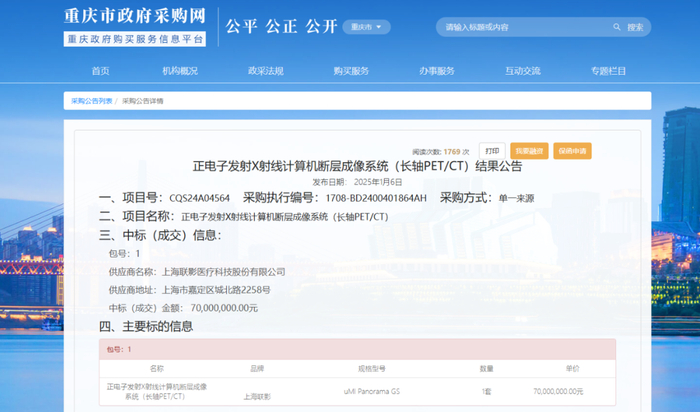Go to 首页 in navigation bar
Screen dimensions: 700x412
pos(100,71)
